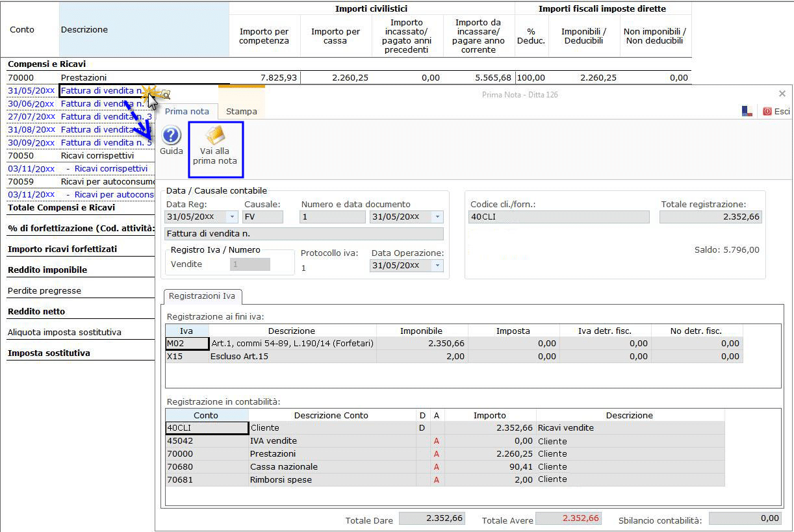
Task: Expand the Data Reg date dropdown
Action: (x=233, y=217)
